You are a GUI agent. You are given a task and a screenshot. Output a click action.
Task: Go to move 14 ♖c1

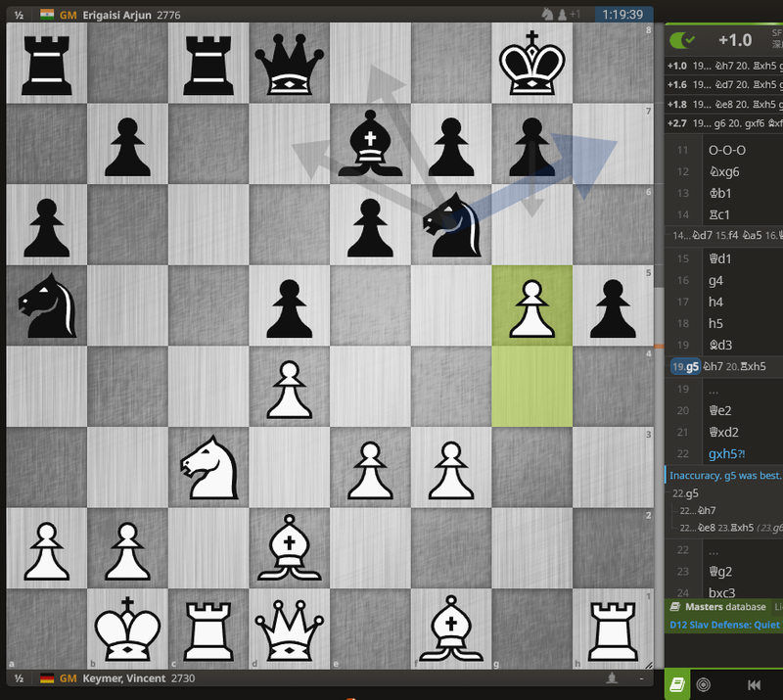pyautogui.click(x=719, y=214)
